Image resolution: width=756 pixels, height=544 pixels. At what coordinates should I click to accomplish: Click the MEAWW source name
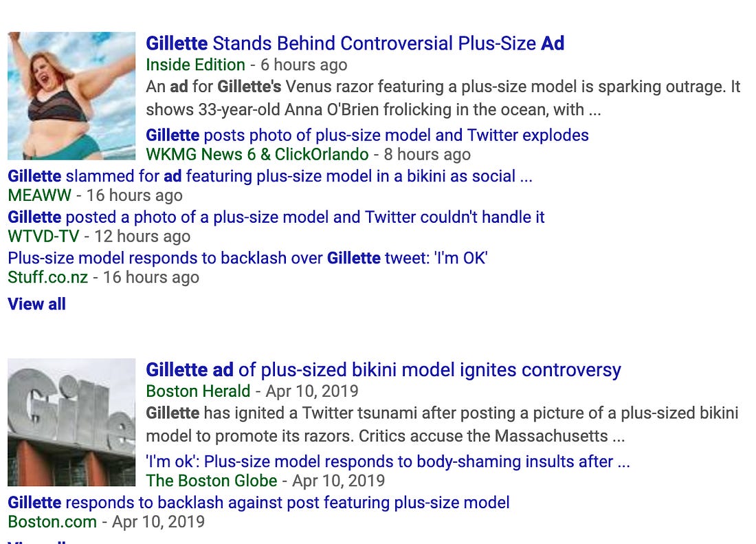[40, 195]
